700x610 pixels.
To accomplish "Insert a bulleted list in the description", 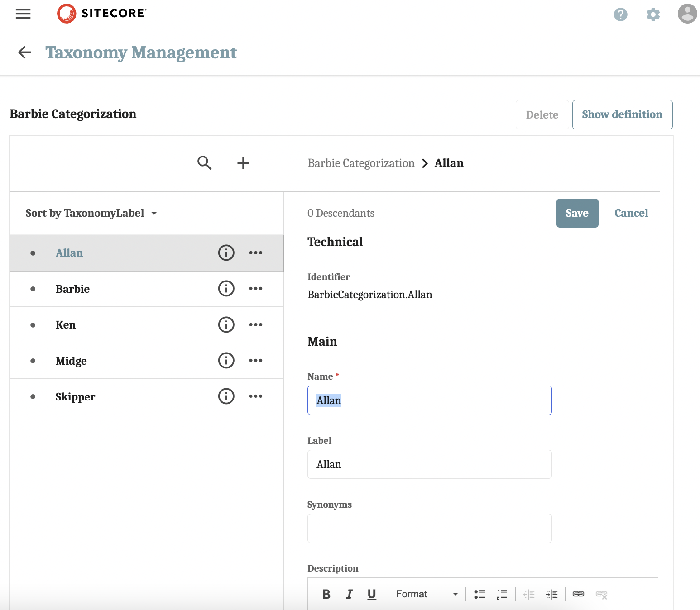I will (479, 594).
